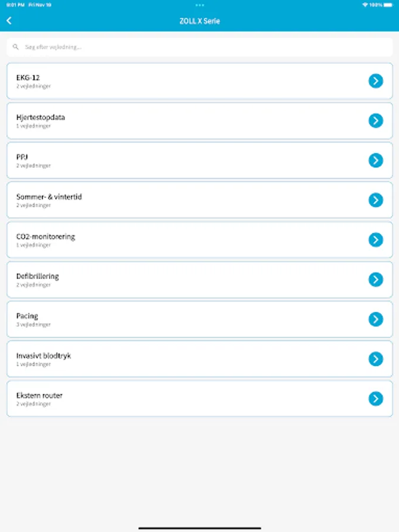This screenshot has width=399, height=532.
Task: Tap the arrow icon for Pacing
Action: 376,319
